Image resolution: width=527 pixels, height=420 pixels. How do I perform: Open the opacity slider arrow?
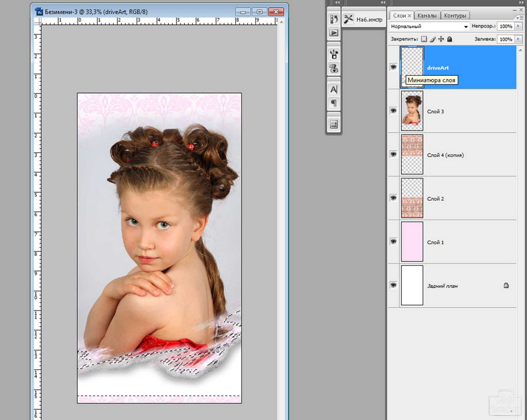pos(518,26)
